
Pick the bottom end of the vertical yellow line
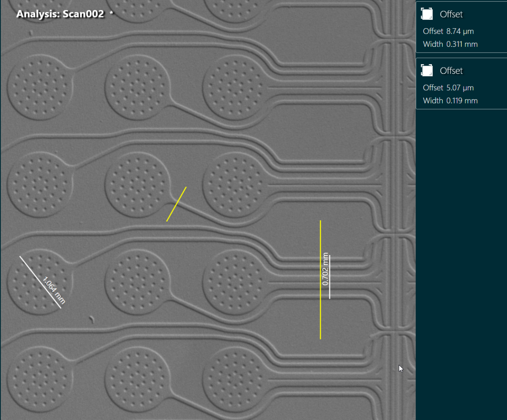click(320, 339)
